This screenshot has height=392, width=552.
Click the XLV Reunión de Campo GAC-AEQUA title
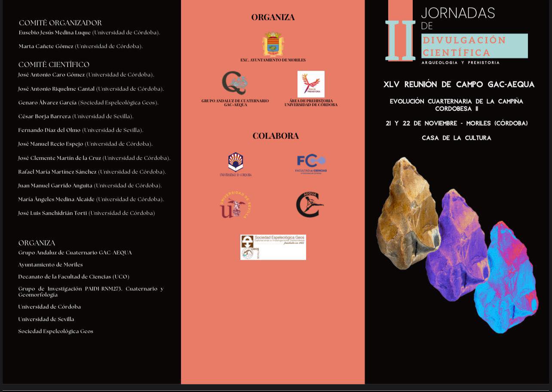coord(459,85)
